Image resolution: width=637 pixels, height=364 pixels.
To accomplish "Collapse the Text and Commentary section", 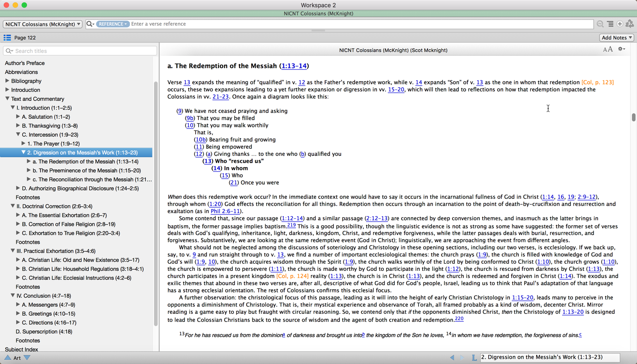I will tap(7, 99).
